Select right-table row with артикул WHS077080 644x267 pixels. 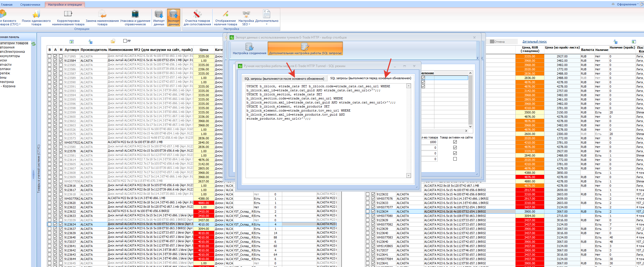(505, 216)
